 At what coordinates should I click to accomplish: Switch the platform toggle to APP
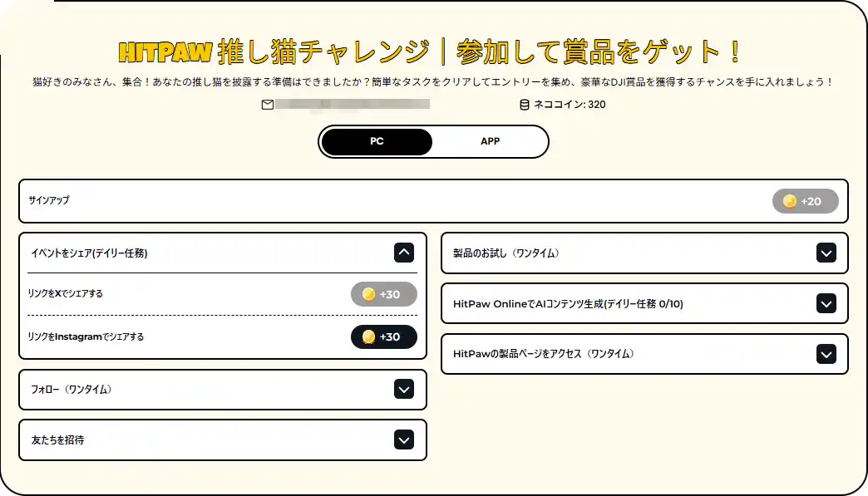point(490,141)
